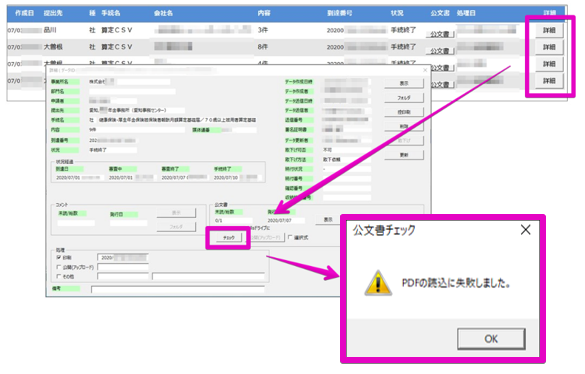Click the チェック button under 公文書
The height and width of the screenshot is (374, 585).
[x=229, y=237]
